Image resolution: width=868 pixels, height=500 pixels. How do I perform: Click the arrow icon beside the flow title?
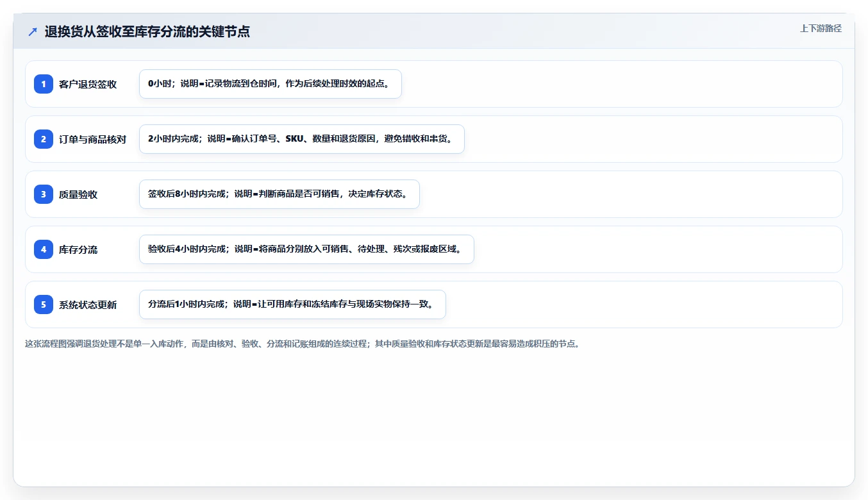[33, 31]
